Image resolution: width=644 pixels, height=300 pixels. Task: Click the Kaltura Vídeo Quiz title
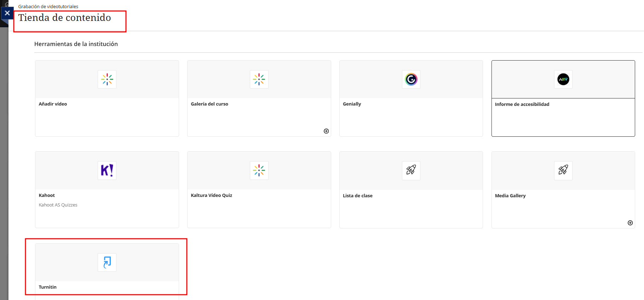211,195
